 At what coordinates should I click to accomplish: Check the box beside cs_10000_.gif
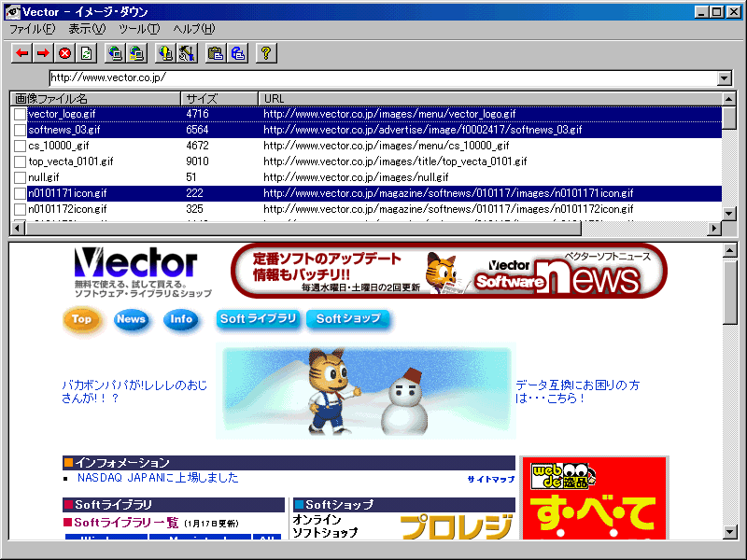(20, 146)
